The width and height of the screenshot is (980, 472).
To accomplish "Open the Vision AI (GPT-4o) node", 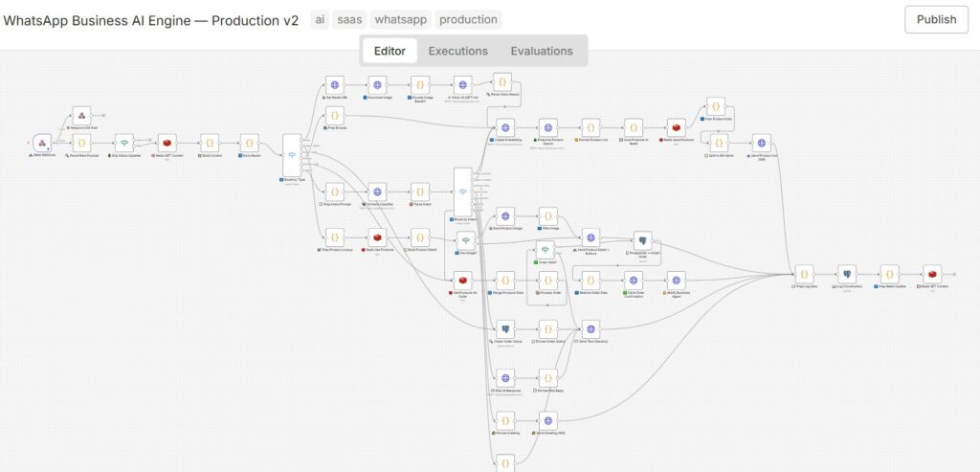I will (462, 85).
